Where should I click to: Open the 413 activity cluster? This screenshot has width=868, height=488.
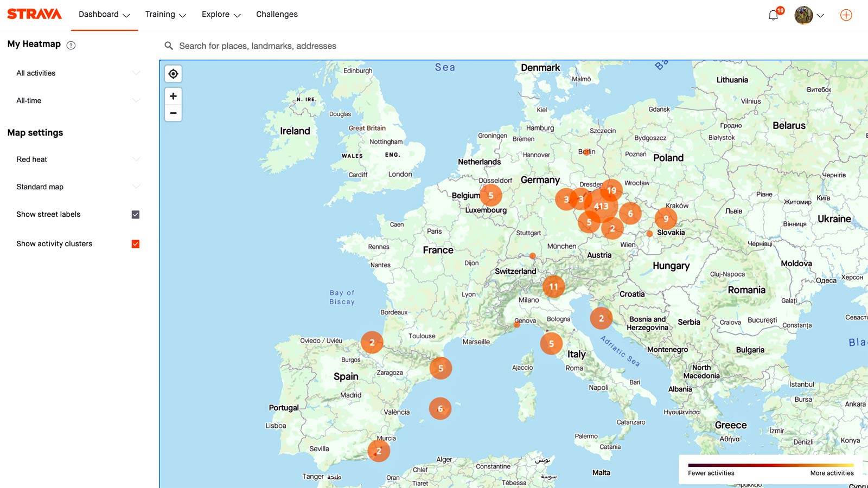pyautogui.click(x=601, y=206)
